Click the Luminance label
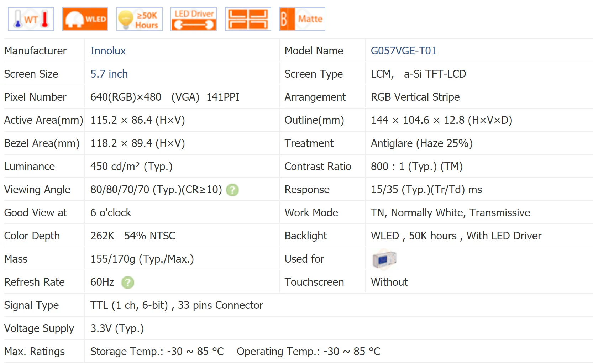This screenshot has width=593, height=364. tap(30, 167)
